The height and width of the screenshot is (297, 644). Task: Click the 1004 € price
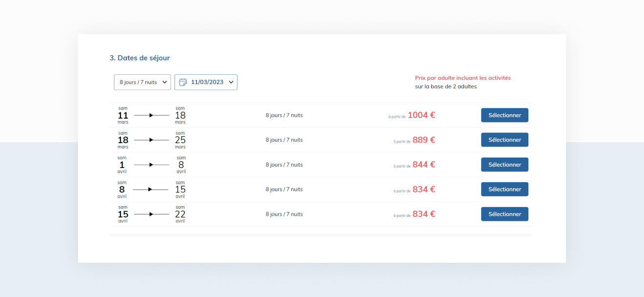421,115
